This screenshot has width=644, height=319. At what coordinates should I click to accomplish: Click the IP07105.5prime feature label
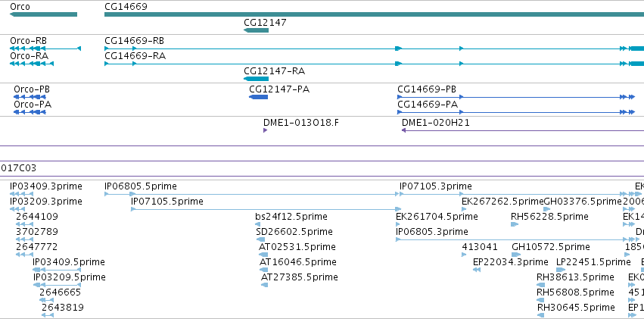(x=167, y=202)
